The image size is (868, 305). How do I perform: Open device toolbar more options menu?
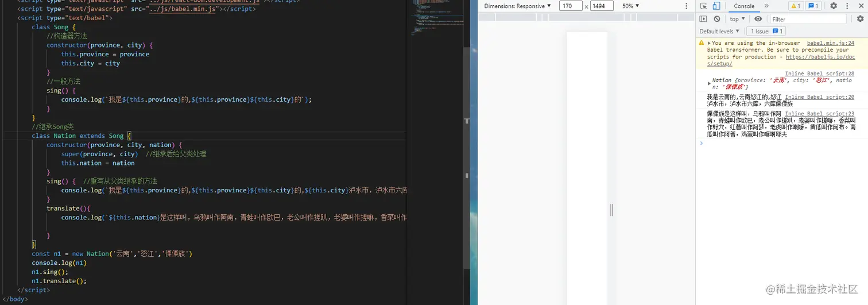tap(686, 6)
